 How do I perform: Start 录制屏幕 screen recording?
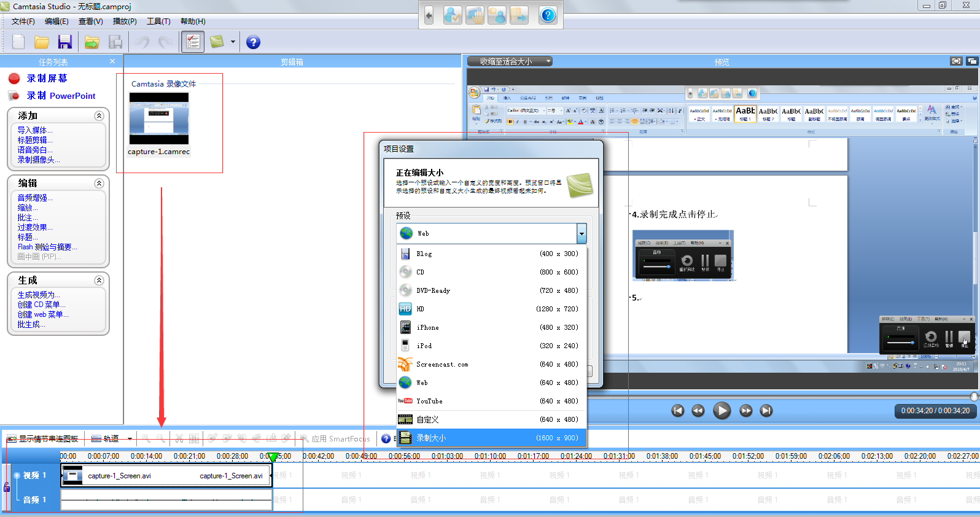[x=47, y=79]
